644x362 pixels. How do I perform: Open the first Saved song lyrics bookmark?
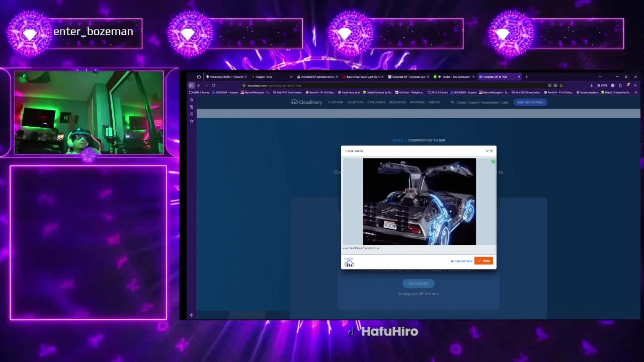tap(349, 93)
